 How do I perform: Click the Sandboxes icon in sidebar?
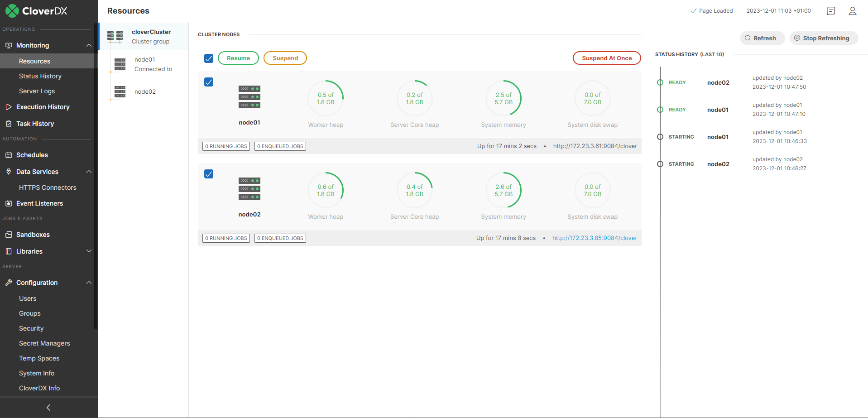pyautogui.click(x=9, y=235)
